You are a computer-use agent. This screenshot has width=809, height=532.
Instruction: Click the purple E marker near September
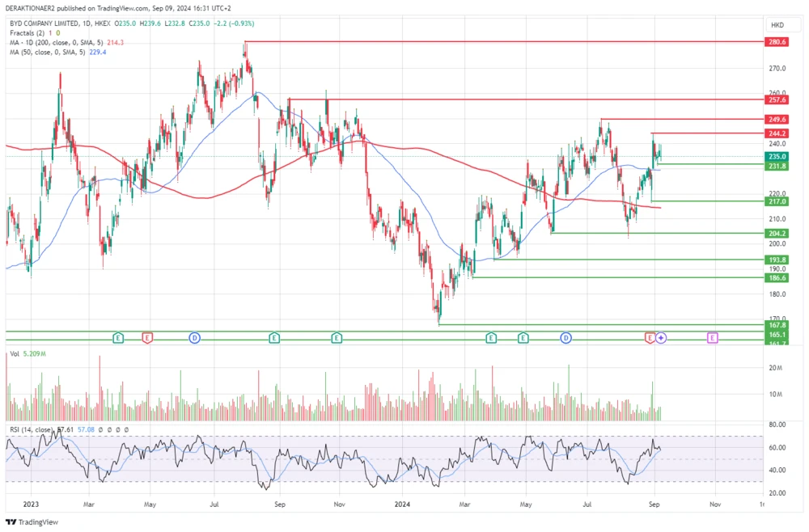(713, 338)
